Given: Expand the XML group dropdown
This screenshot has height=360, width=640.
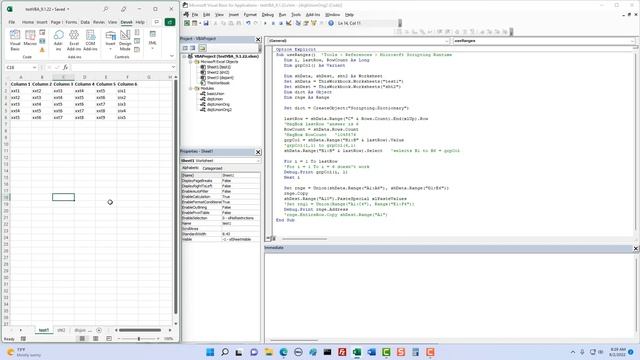Looking at the screenshot, I should click(x=153, y=40).
